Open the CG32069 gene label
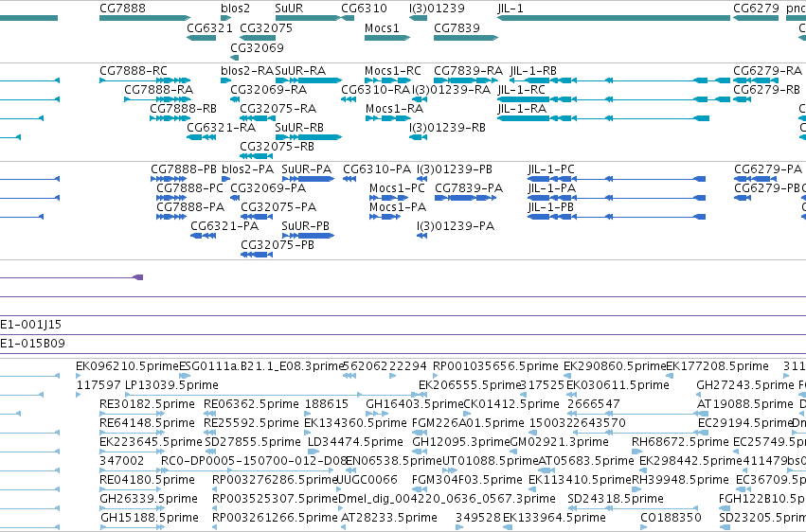 pyautogui.click(x=257, y=47)
